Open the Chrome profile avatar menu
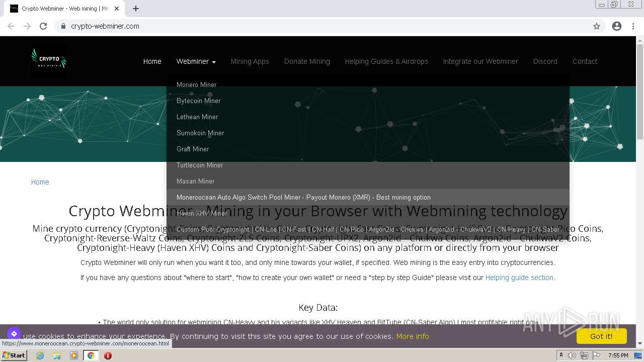The height and width of the screenshot is (362, 644). [x=617, y=26]
